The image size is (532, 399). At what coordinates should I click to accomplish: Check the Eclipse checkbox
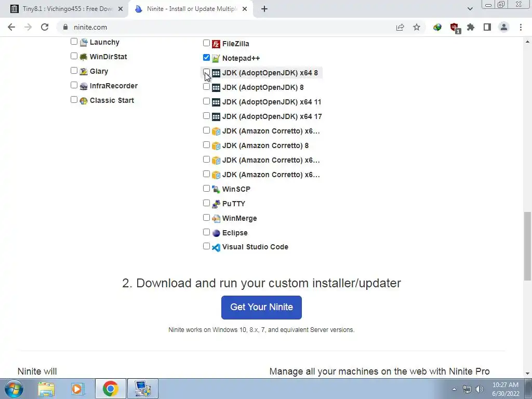206,232
